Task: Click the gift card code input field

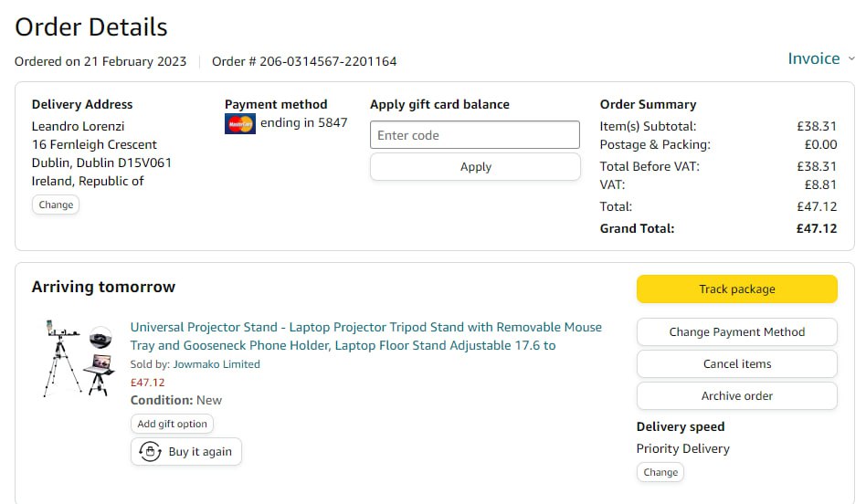Action: coord(475,135)
